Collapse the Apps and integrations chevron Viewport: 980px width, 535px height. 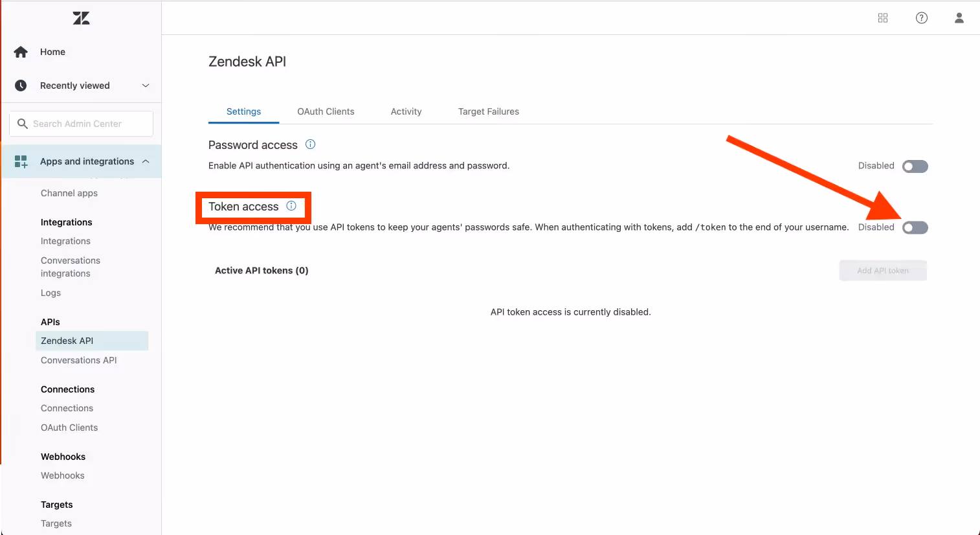coord(146,161)
